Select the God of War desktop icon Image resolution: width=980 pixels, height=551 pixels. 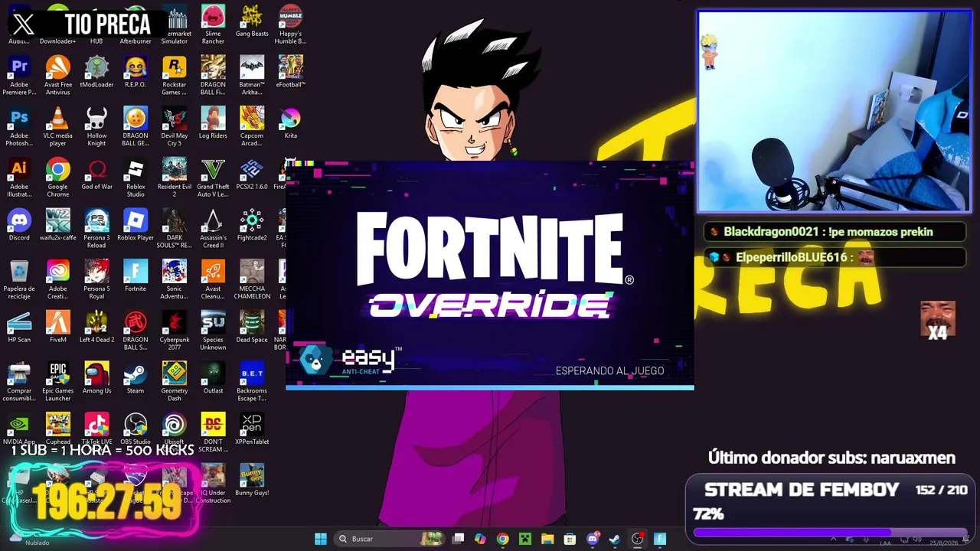pos(96,174)
